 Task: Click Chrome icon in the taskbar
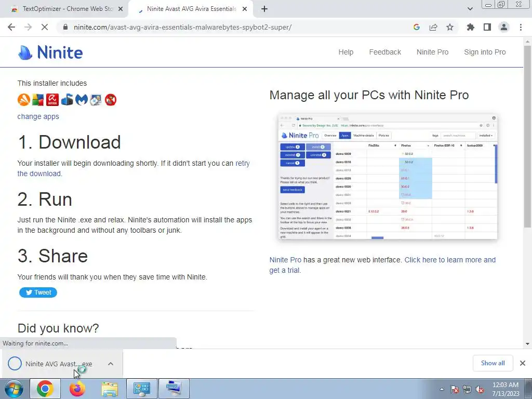(45, 389)
